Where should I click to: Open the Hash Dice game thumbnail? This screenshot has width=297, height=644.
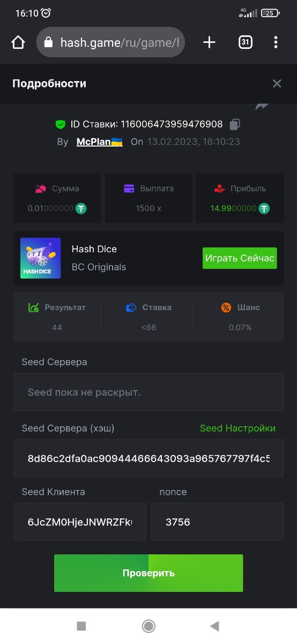tap(40, 258)
